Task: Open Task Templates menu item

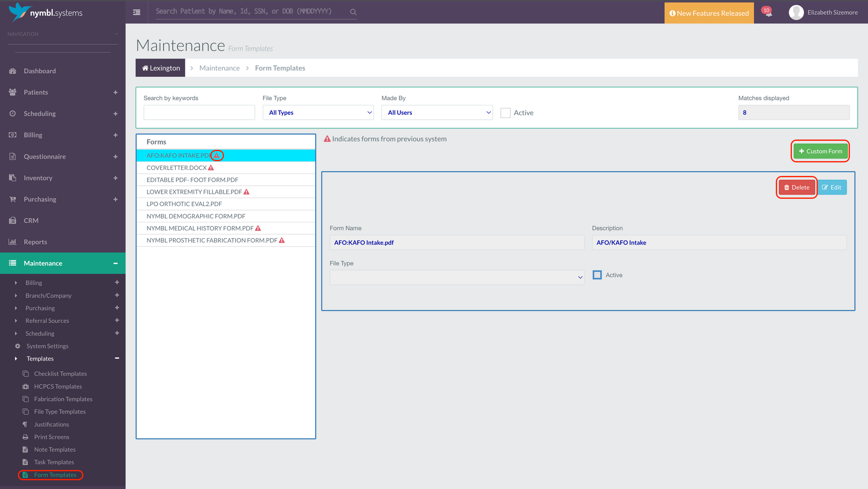Action: tap(54, 462)
